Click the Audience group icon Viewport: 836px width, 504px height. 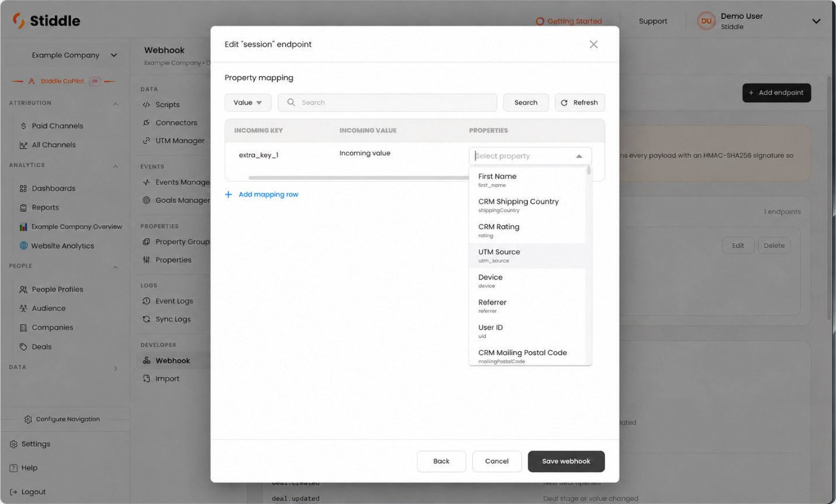tap(23, 308)
